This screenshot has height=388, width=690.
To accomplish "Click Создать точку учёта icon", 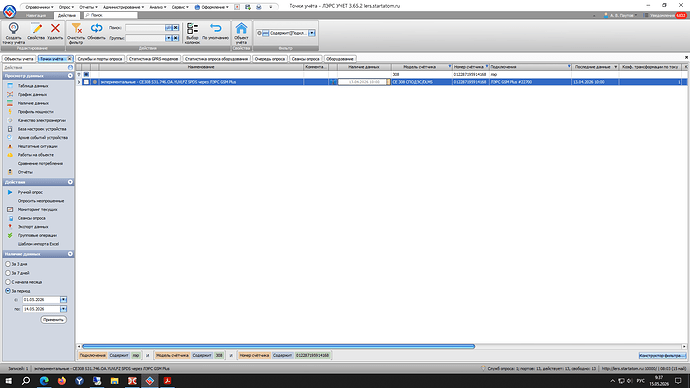I will (14, 29).
